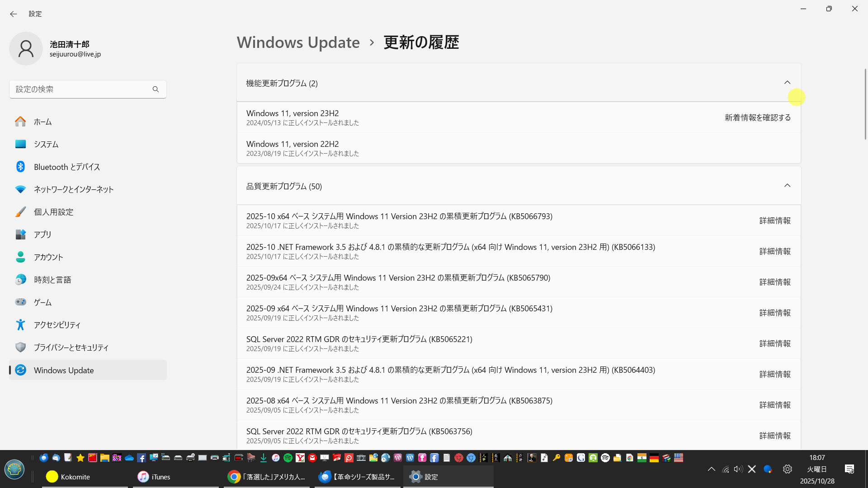Open 詳細情報 for KB5065790

coord(775,282)
